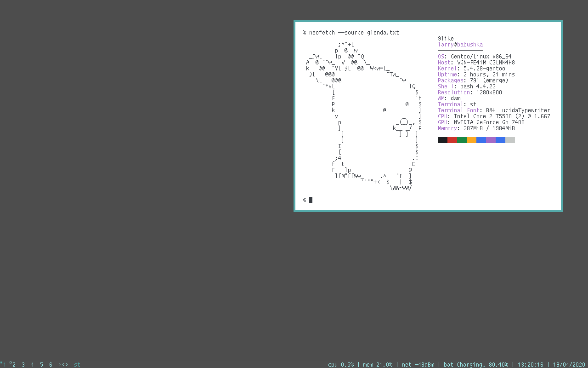The width and height of the screenshot is (588, 368).
Task: Click the 'Kernel: 5.4.28-gentoo' line
Action: [471, 69]
